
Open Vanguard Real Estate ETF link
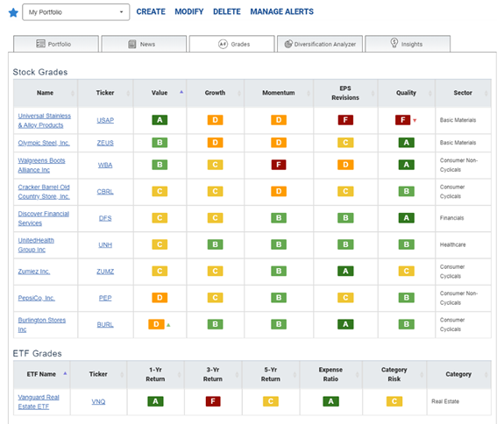click(x=39, y=402)
